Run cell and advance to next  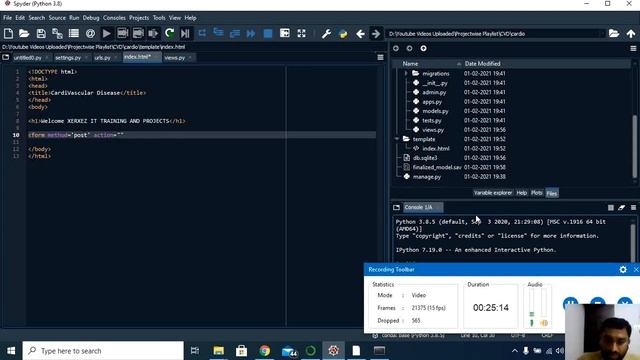point(138,33)
